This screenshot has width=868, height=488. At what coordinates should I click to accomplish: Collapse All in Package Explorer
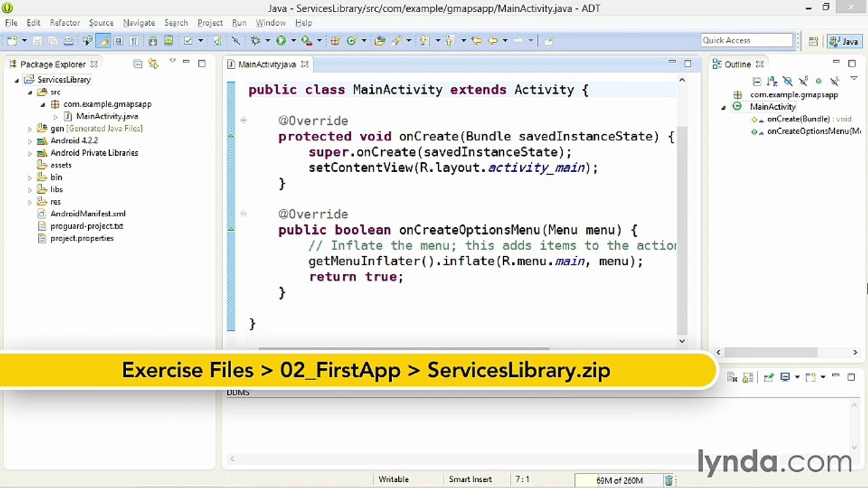pyautogui.click(x=138, y=64)
